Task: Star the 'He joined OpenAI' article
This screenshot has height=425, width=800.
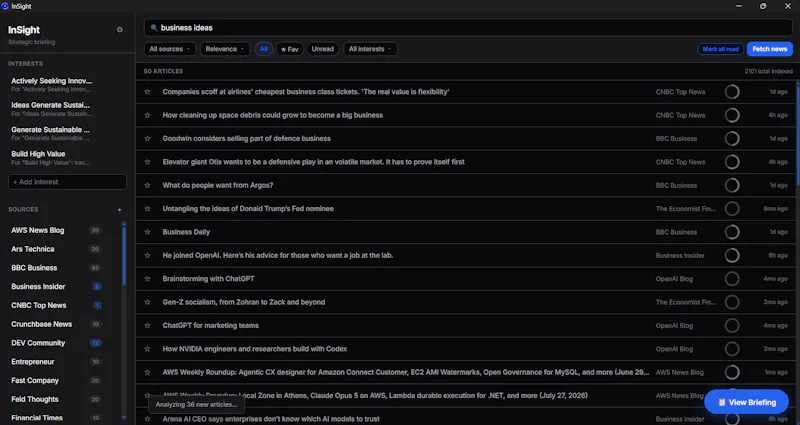Action: click(x=147, y=256)
